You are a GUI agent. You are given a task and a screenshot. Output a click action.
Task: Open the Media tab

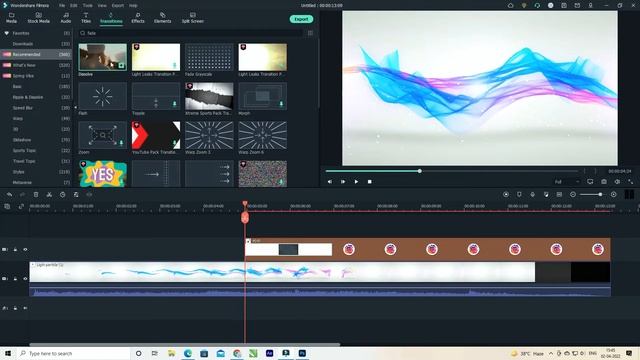point(11,18)
